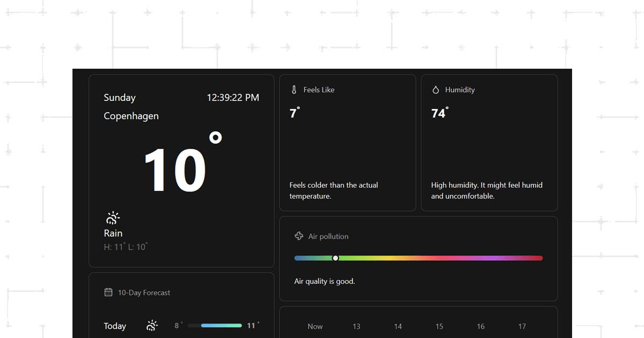Select hour 17 in the hourly forecast
The width and height of the screenshot is (644, 338).
(x=522, y=326)
